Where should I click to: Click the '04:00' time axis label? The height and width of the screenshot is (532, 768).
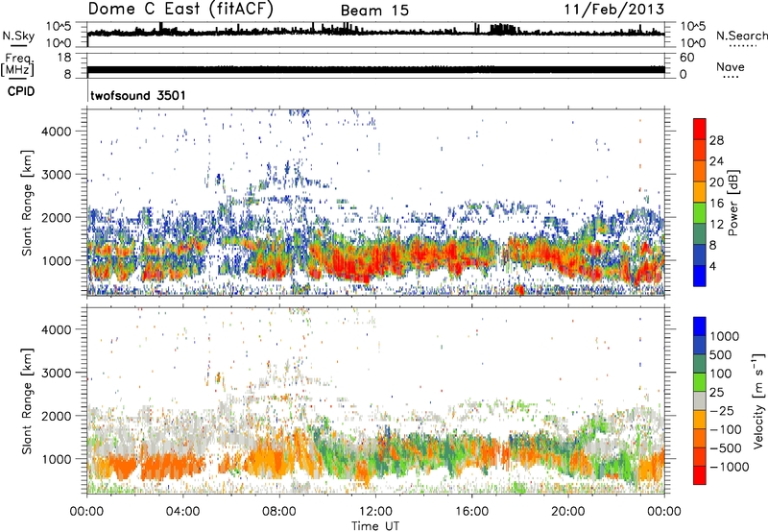[183, 511]
